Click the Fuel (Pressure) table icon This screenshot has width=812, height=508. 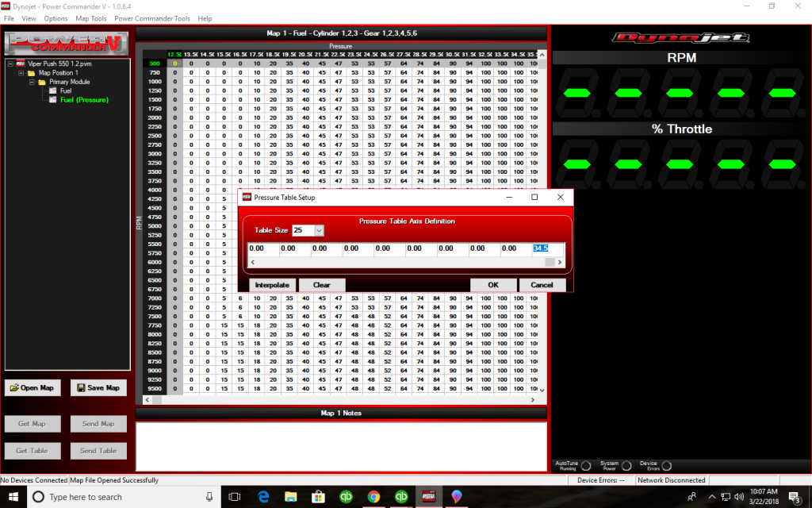pos(53,99)
